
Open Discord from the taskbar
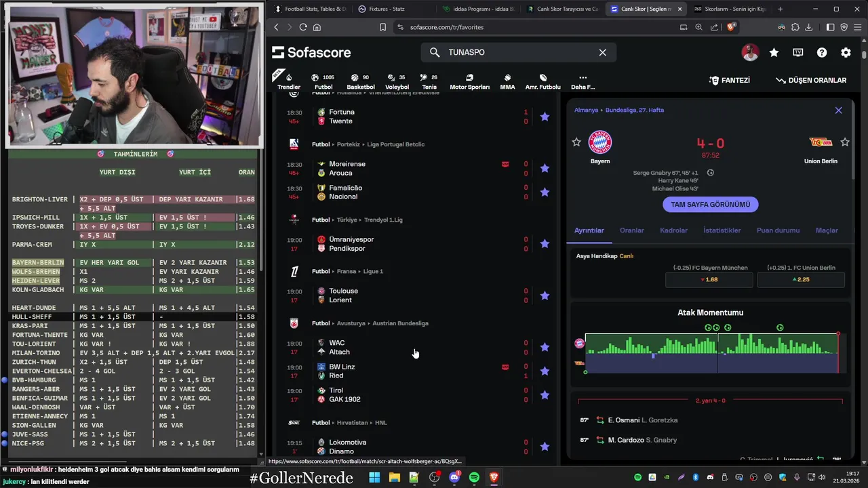click(x=454, y=477)
